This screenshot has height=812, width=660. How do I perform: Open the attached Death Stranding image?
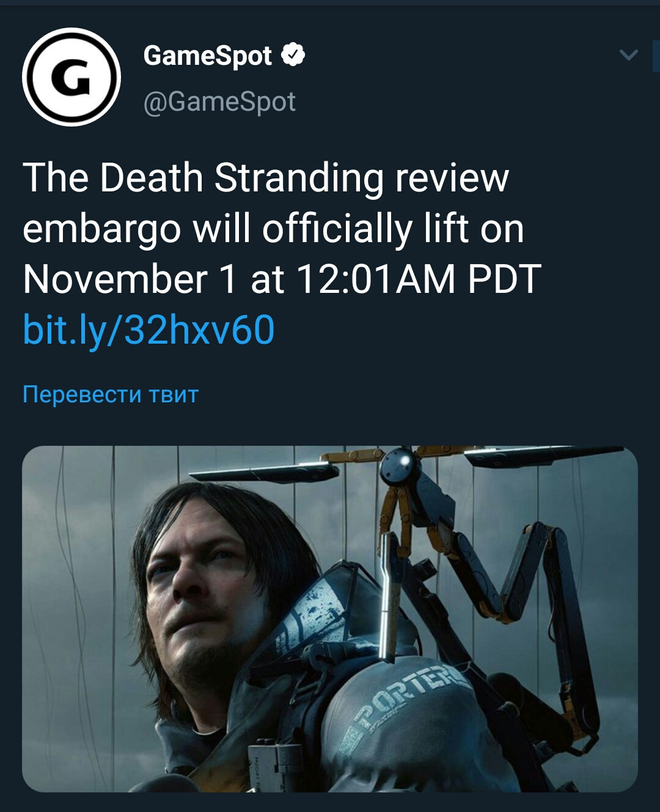330,619
